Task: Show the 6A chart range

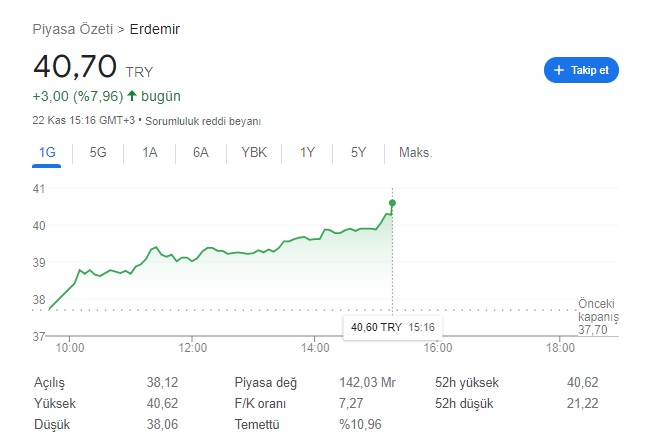Action: pos(201,153)
